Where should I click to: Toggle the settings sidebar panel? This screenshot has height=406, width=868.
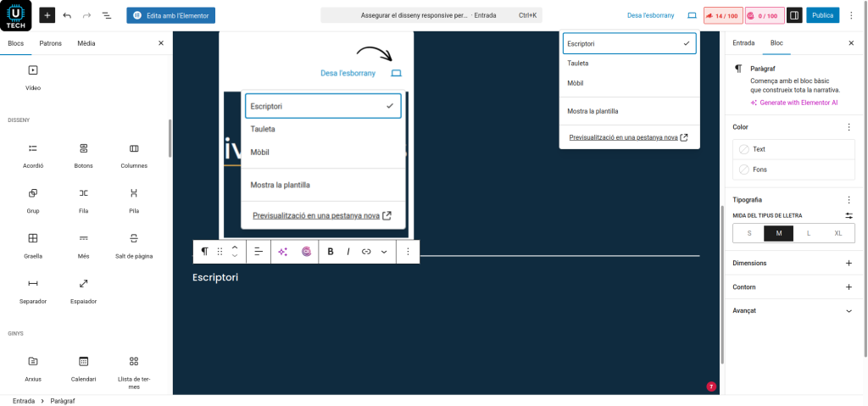[794, 15]
